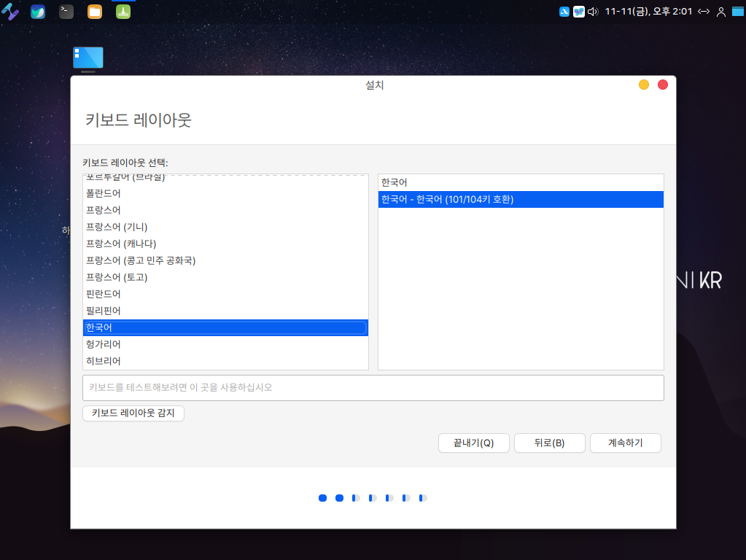Click the blue input method tray icon
This screenshot has width=746, height=560.
(564, 12)
